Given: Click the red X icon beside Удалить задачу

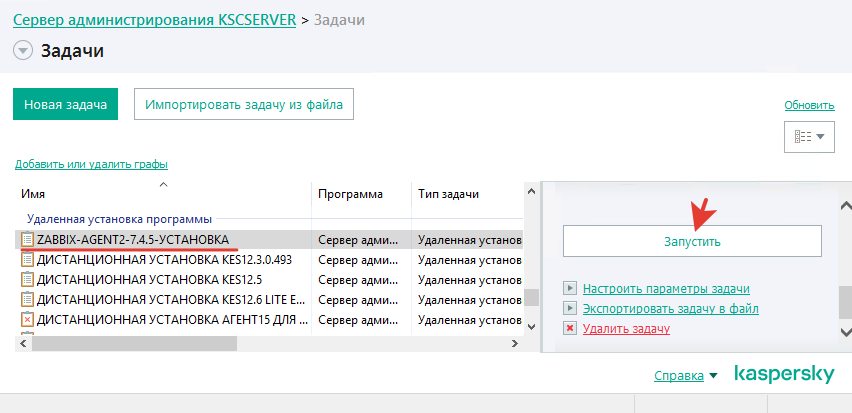Looking at the screenshot, I should [x=570, y=329].
